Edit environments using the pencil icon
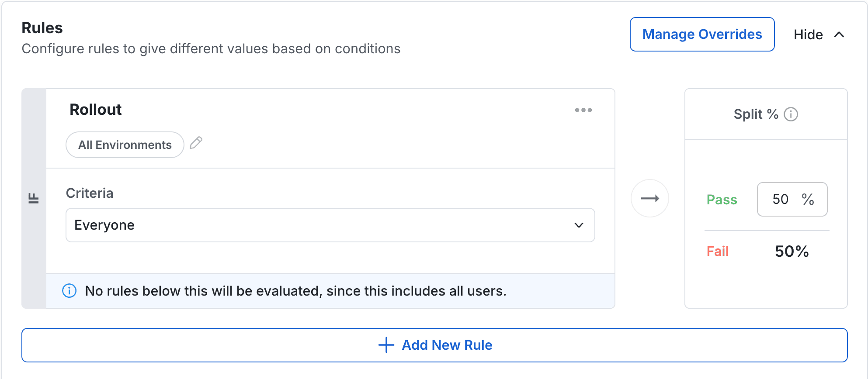 click(x=196, y=143)
